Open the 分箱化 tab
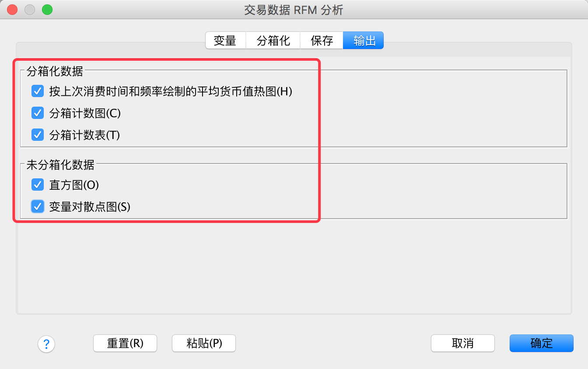 (x=273, y=41)
